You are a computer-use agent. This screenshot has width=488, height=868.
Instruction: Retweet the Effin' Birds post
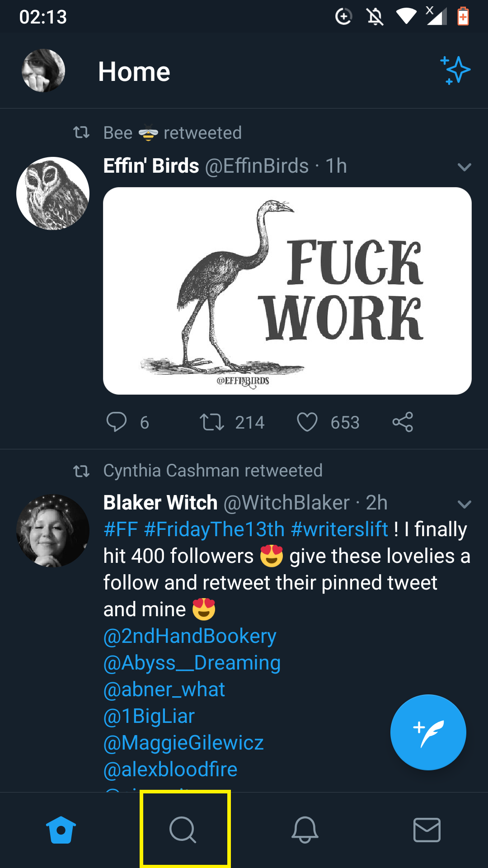click(212, 422)
